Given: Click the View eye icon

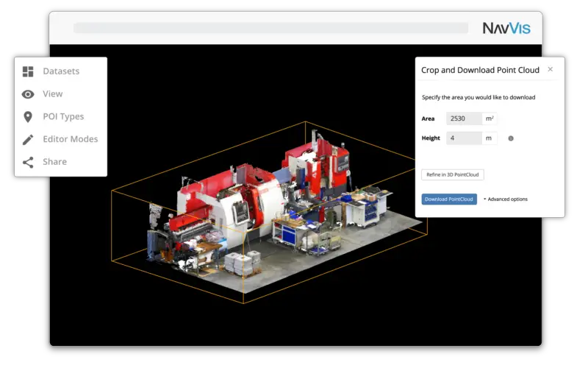Looking at the screenshot, I should pyautogui.click(x=28, y=94).
